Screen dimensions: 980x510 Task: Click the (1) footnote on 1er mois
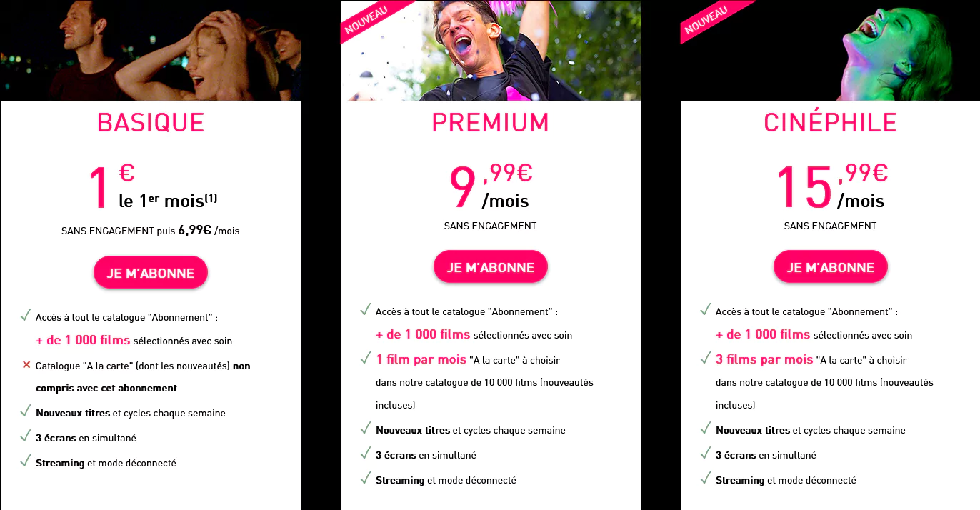211,198
